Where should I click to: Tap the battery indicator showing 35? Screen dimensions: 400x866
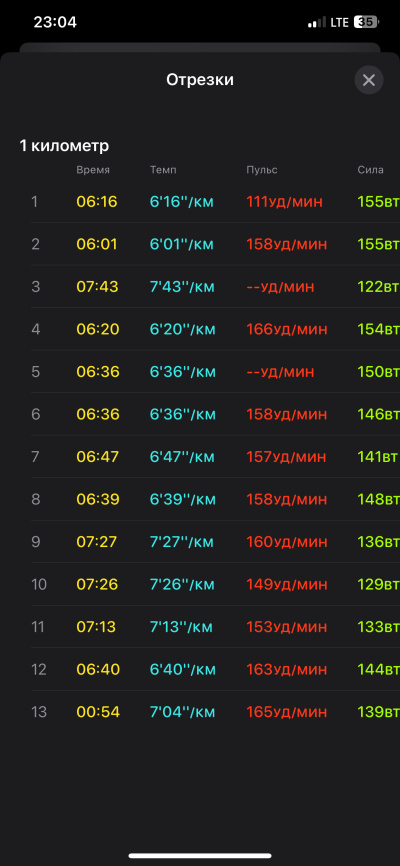pos(366,22)
